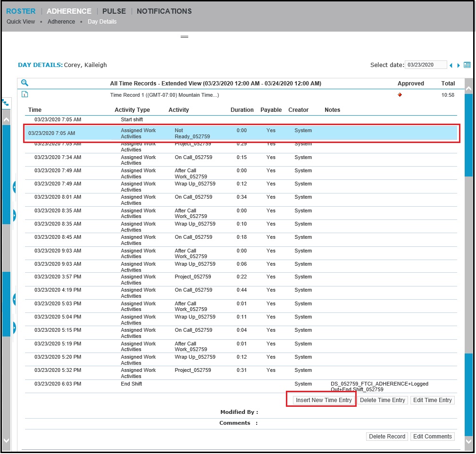Select the 9:03 AM After Call Work row
Image resolution: width=476 pixels, height=454 pixels.
[241, 253]
